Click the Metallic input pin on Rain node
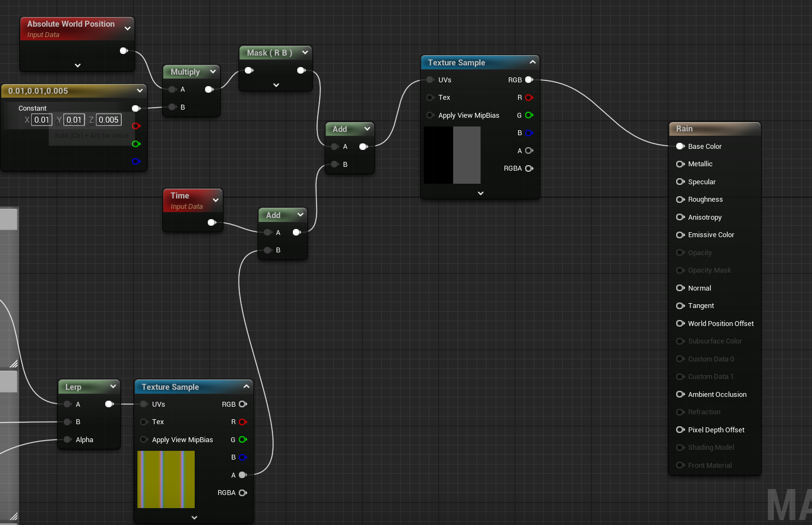The image size is (812, 525). tap(680, 164)
